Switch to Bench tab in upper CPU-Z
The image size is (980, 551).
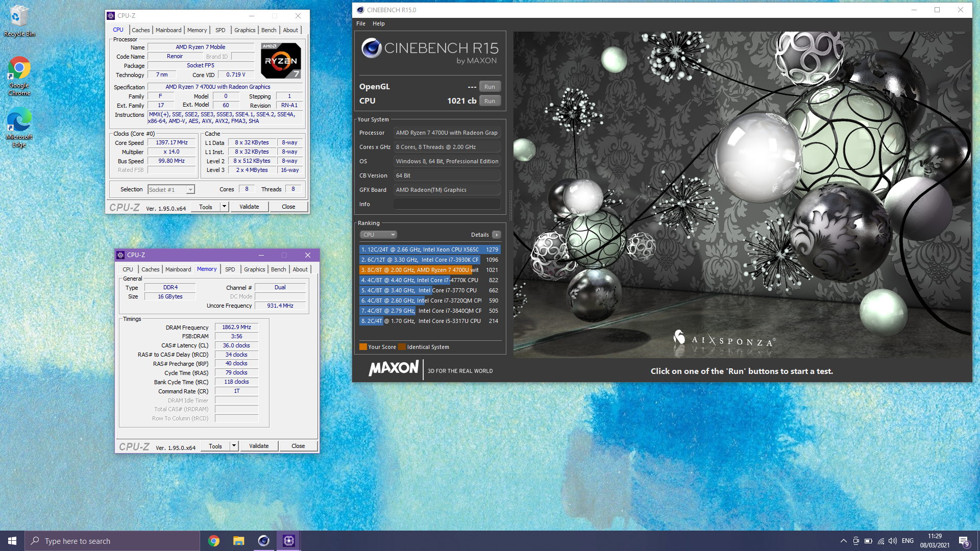pos(269,30)
